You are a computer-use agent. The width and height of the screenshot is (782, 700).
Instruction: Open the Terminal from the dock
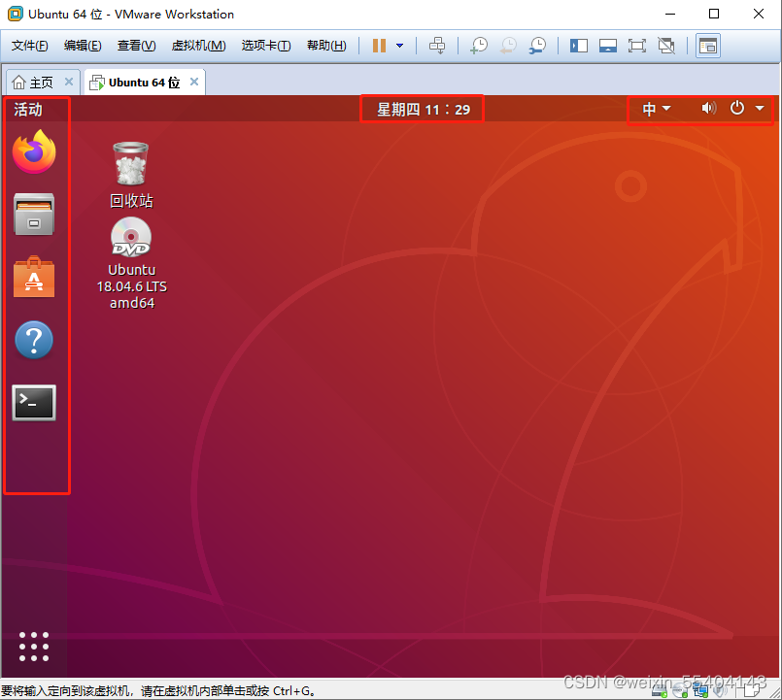coord(34,403)
